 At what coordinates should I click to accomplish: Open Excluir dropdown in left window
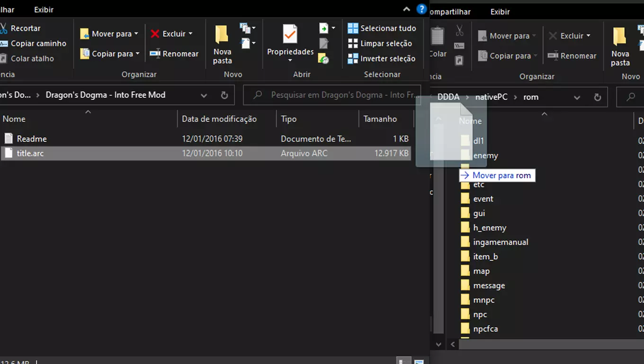(172, 34)
